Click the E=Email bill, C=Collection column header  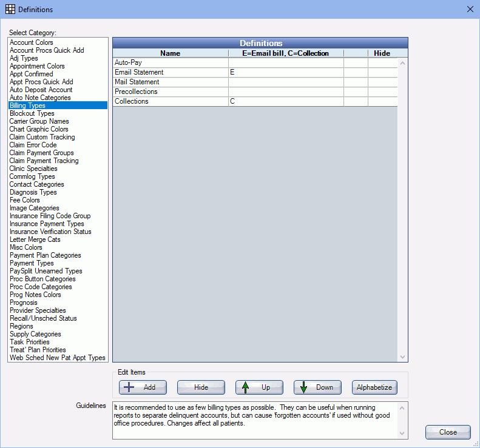click(286, 53)
